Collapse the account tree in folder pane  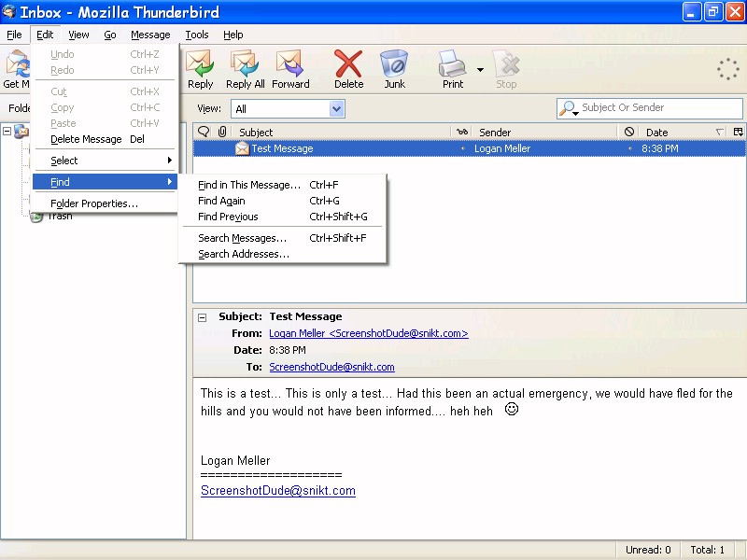(7, 131)
